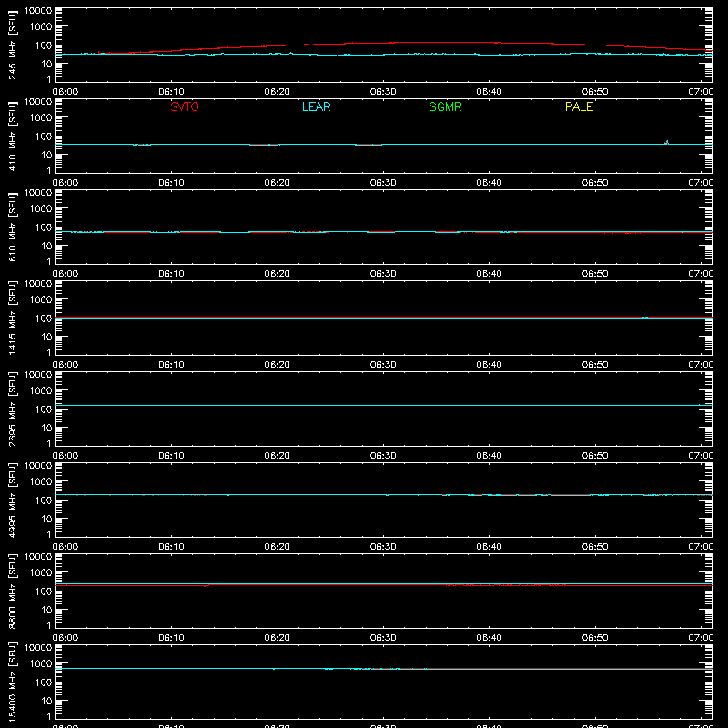Click the 10000 tick label on 8800 MHz plot

click(x=38, y=557)
